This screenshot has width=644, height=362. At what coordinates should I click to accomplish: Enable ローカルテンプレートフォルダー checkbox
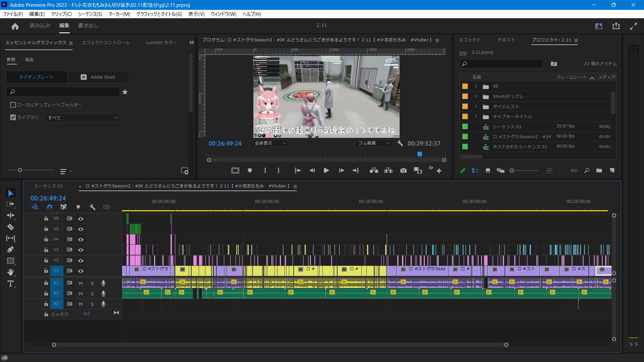coord(13,105)
